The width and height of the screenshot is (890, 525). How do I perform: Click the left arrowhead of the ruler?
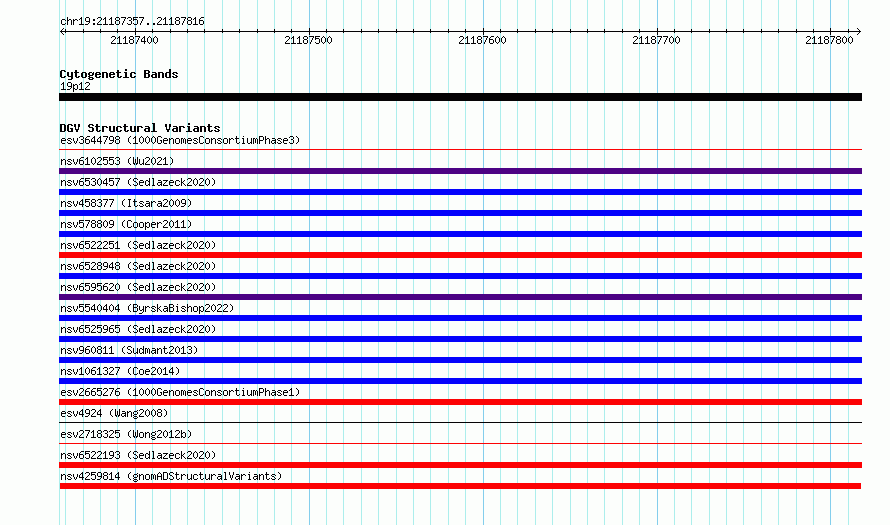click(62, 31)
